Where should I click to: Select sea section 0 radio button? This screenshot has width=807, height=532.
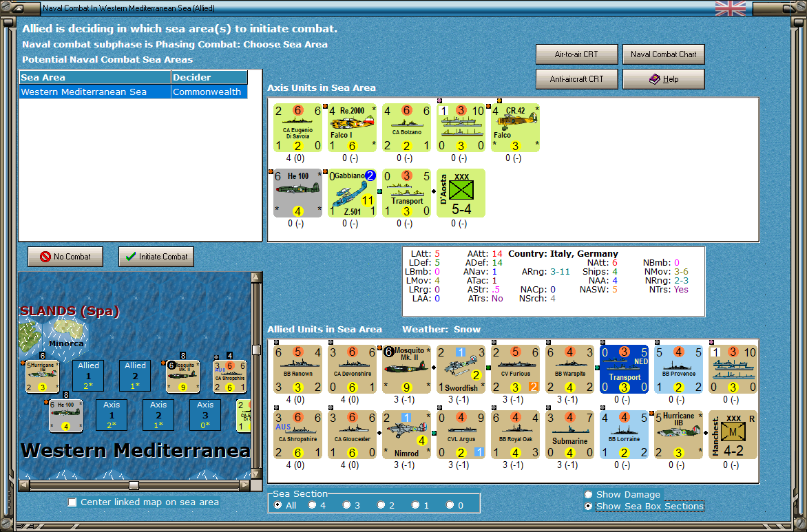[x=450, y=505]
